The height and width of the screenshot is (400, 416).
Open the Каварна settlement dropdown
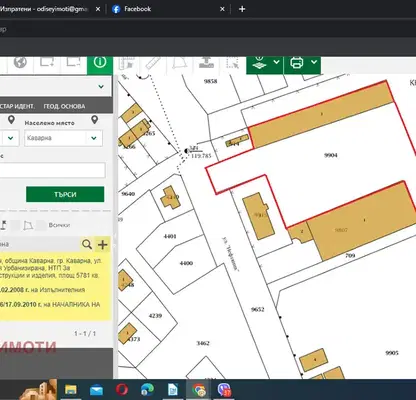pyautogui.click(x=63, y=138)
